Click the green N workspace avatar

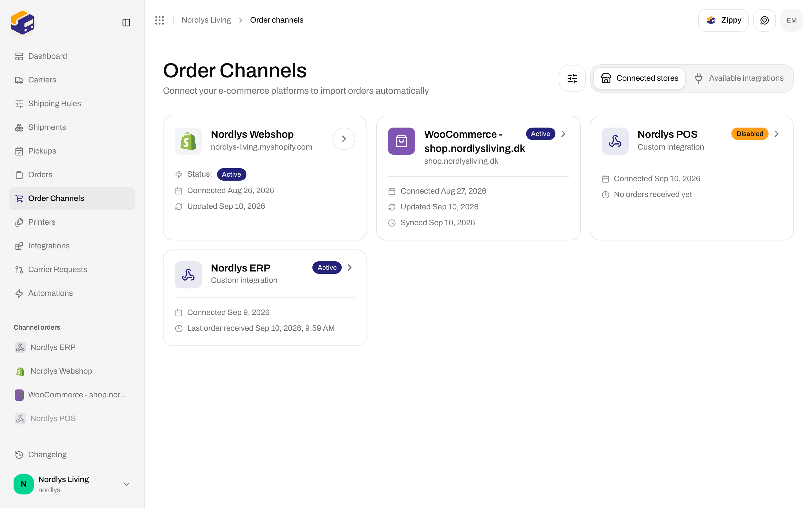pyautogui.click(x=23, y=484)
